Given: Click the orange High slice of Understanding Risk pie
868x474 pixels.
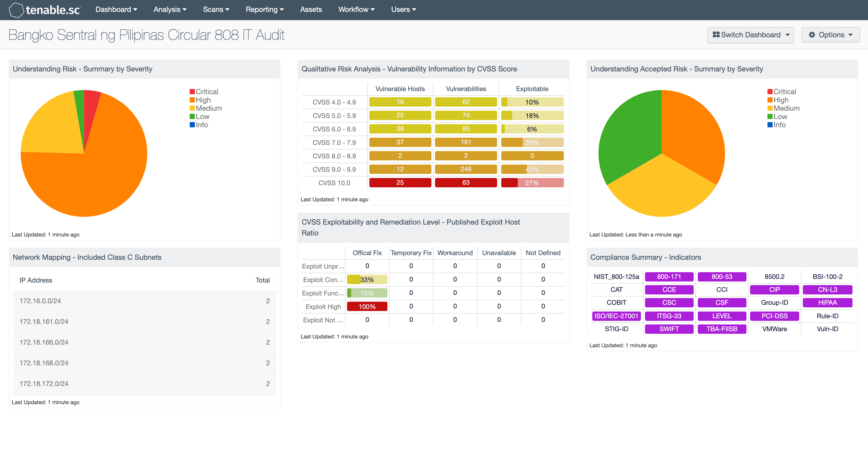Looking at the screenshot, I should (x=98, y=175).
